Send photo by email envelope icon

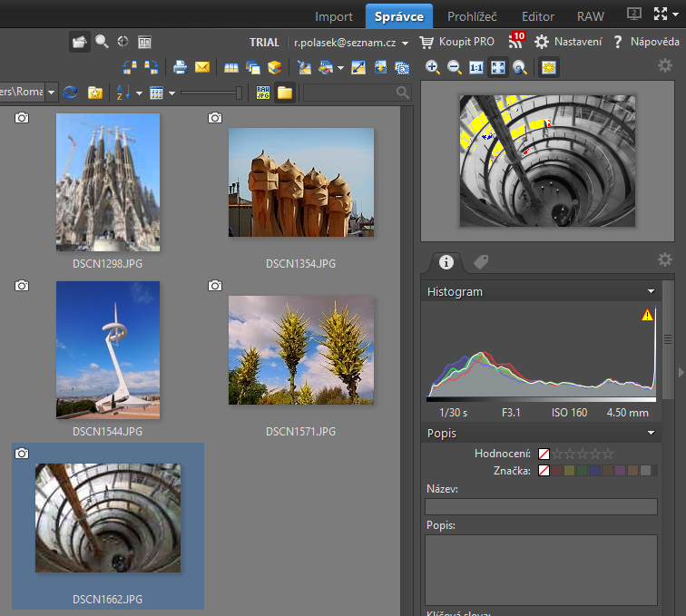point(202,67)
